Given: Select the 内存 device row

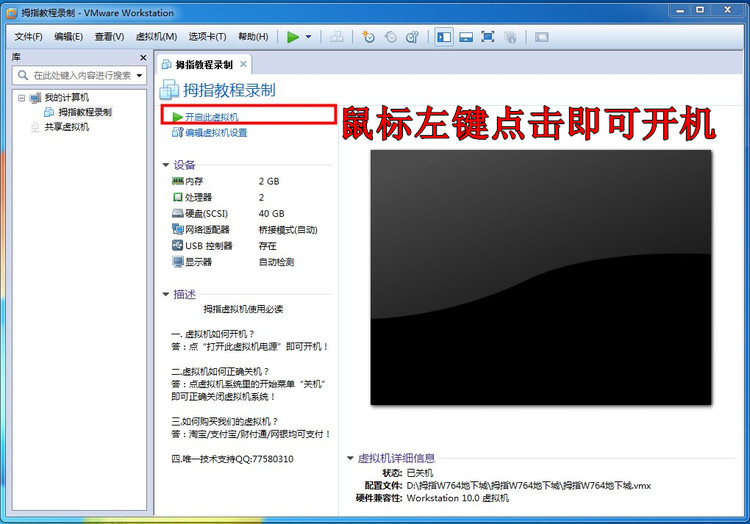Looking at the screenshot, I should point(244,181).
